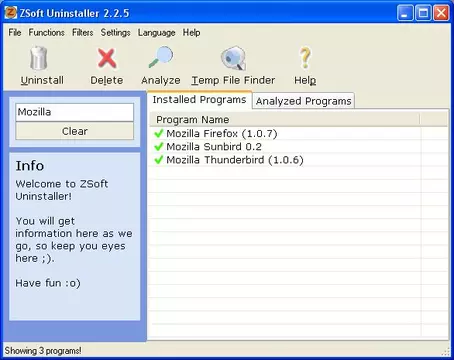Click the Uninstall trash can icon
This screenshot has height=360, width=454.
pos(39,59)
